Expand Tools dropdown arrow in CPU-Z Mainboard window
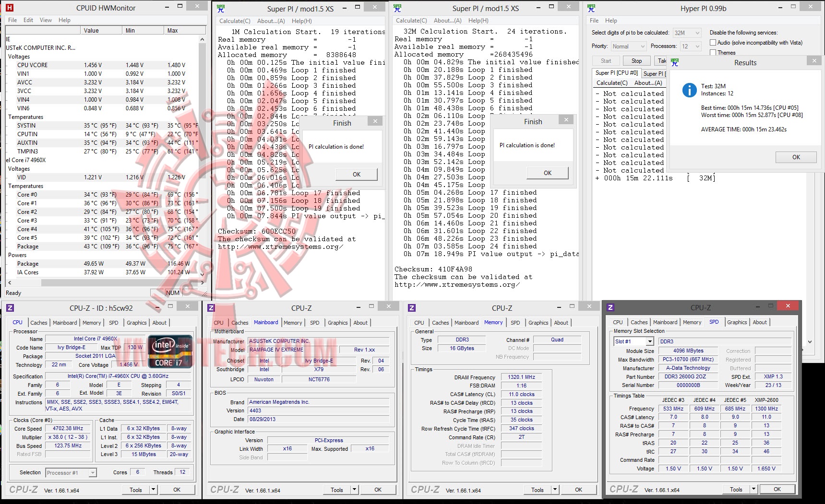Viewport: 825px width, 504px height. tap(354, 490)
